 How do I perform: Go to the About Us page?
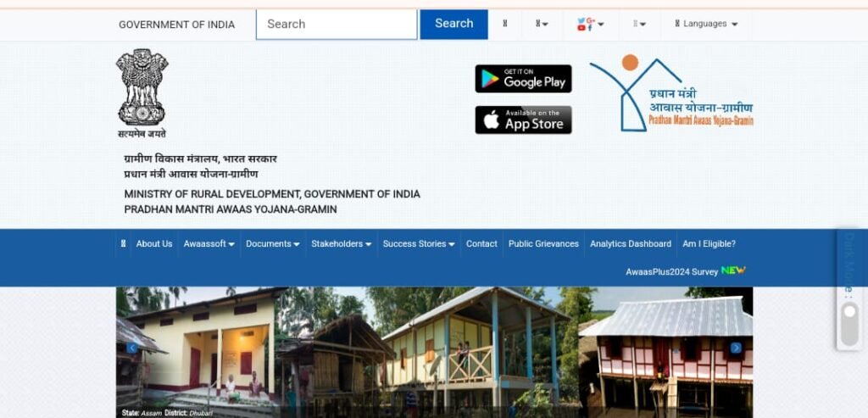coord(154,243)
